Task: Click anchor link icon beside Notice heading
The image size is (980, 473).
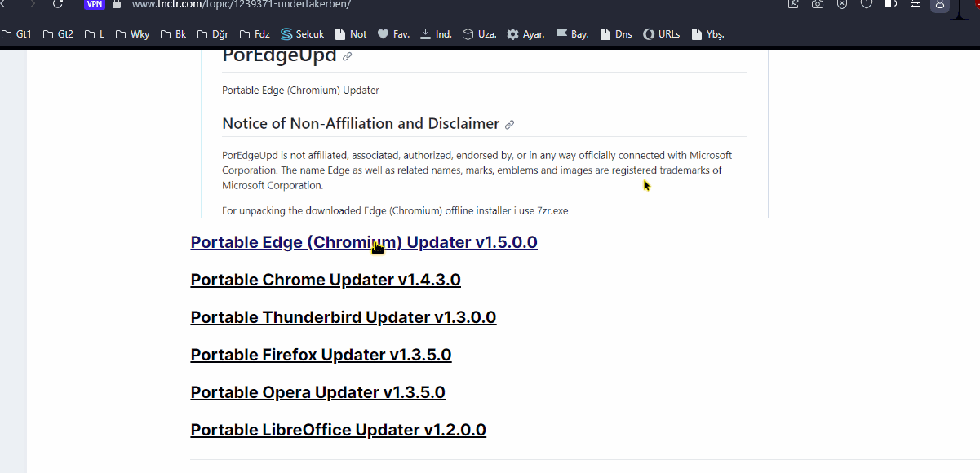Action: (x=509, y=125)
